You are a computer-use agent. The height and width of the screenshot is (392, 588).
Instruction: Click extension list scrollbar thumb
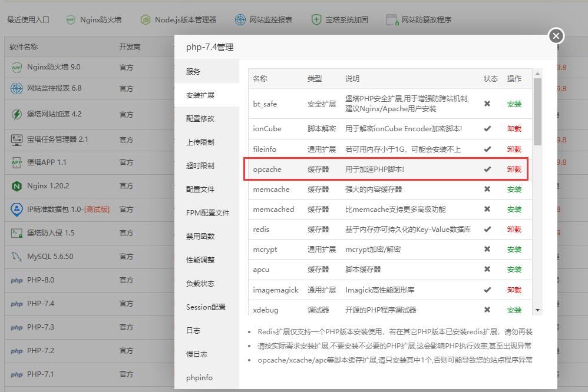tap(537, 112)
